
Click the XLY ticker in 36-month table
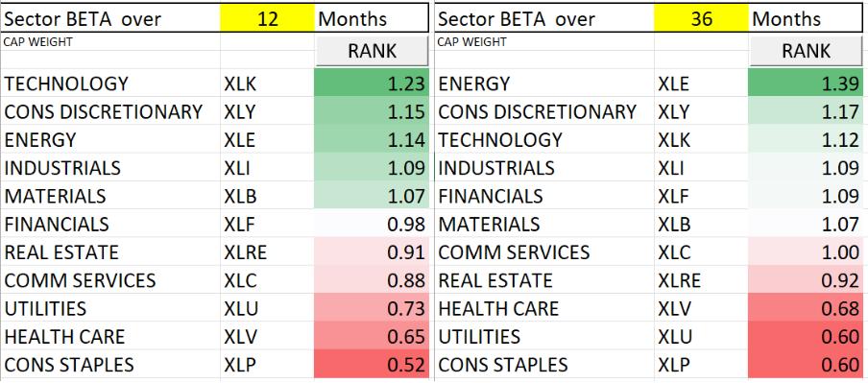point(673,111)
